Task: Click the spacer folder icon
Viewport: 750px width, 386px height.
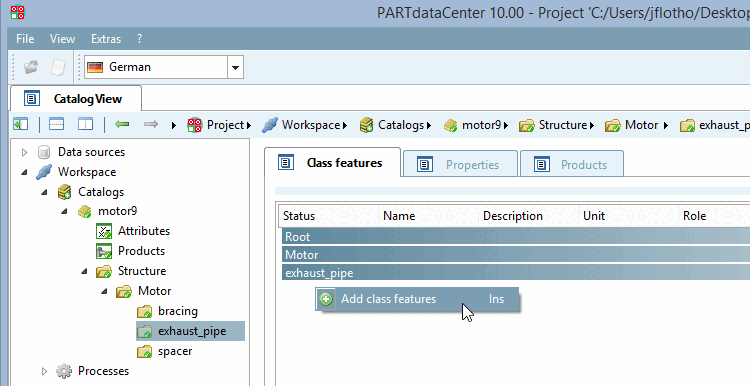Action: pos(144,352)
